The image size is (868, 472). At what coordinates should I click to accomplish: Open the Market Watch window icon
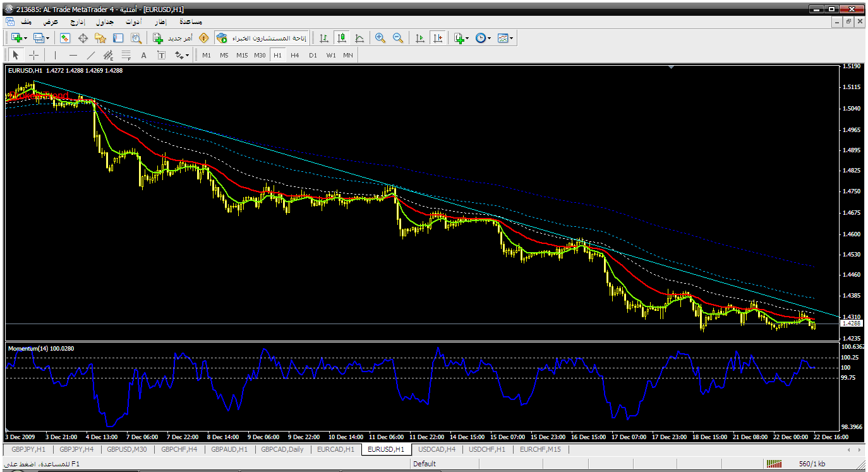pyautogui.click(x=65, y=38)
